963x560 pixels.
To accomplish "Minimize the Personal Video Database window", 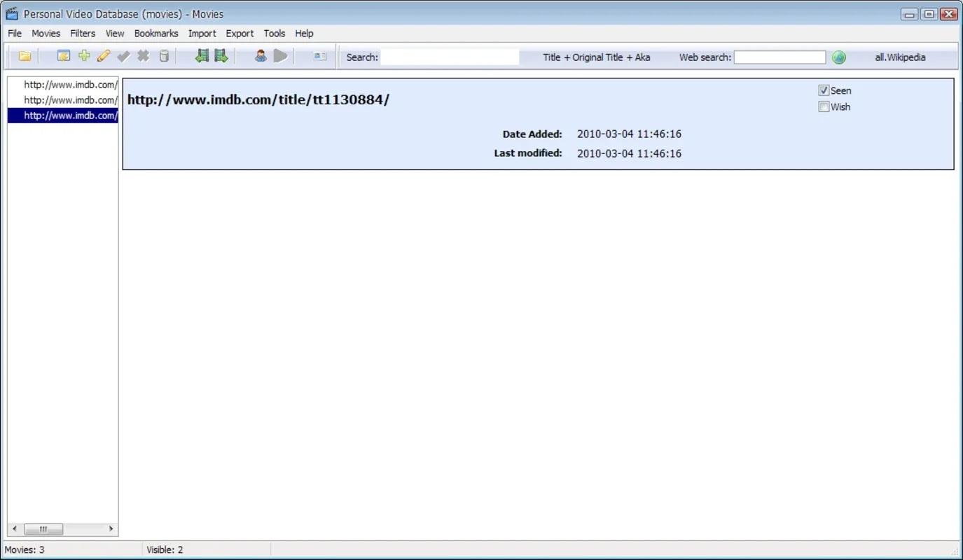I will point(909,13).
